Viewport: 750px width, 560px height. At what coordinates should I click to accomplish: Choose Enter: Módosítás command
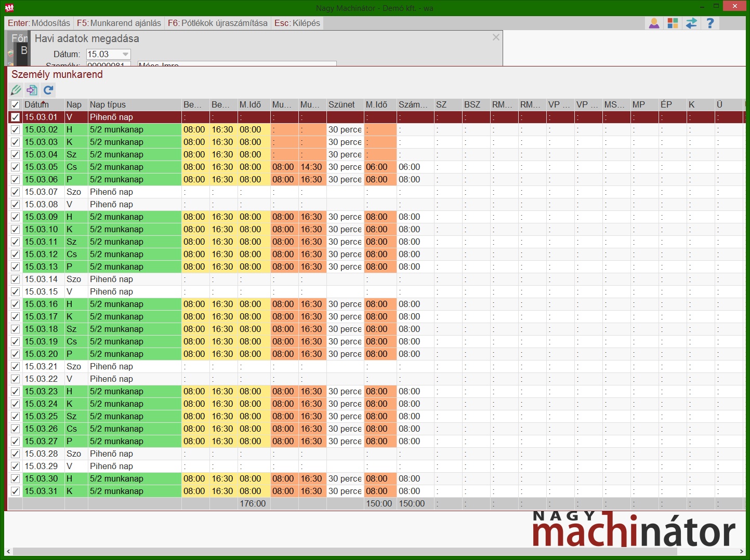coord(39,23)
